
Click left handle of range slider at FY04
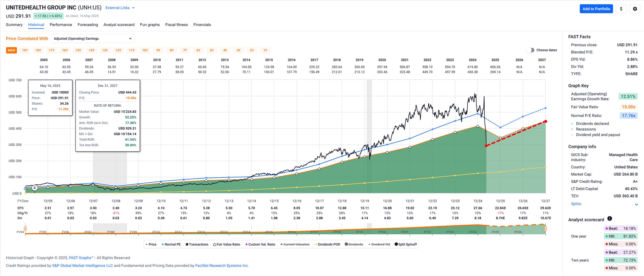pyautogui.click(x=25, y=229)
